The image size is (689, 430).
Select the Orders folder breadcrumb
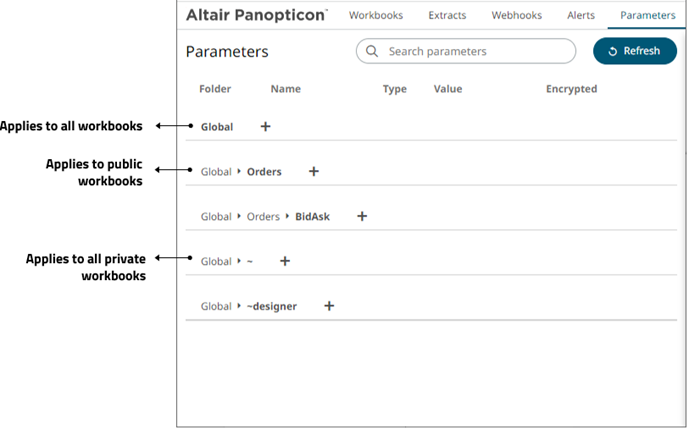pyautogui.click(x=264, y=172)
